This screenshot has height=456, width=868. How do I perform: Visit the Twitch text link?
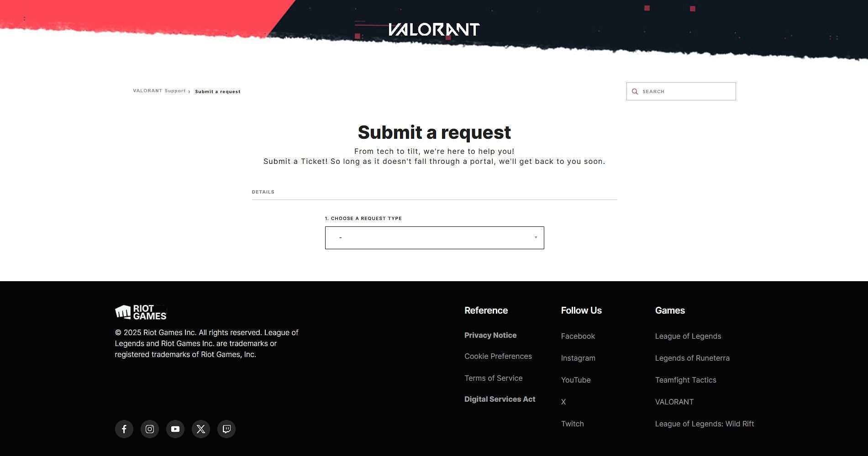tap(572, 424)
